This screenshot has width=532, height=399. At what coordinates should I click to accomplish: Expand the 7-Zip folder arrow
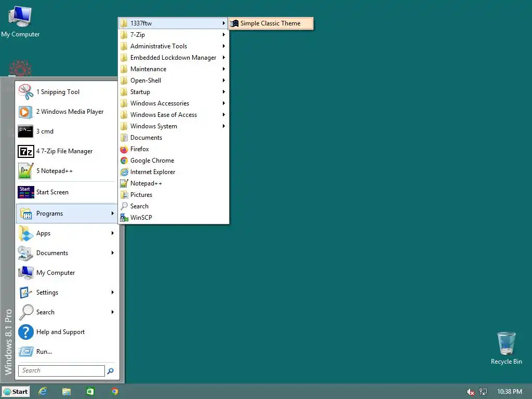pyautogui.click(x=223, y=35)
